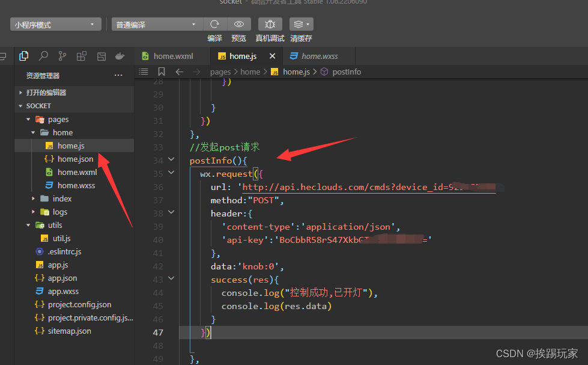
Task: Open the source control branch icon
Action: 62,56
